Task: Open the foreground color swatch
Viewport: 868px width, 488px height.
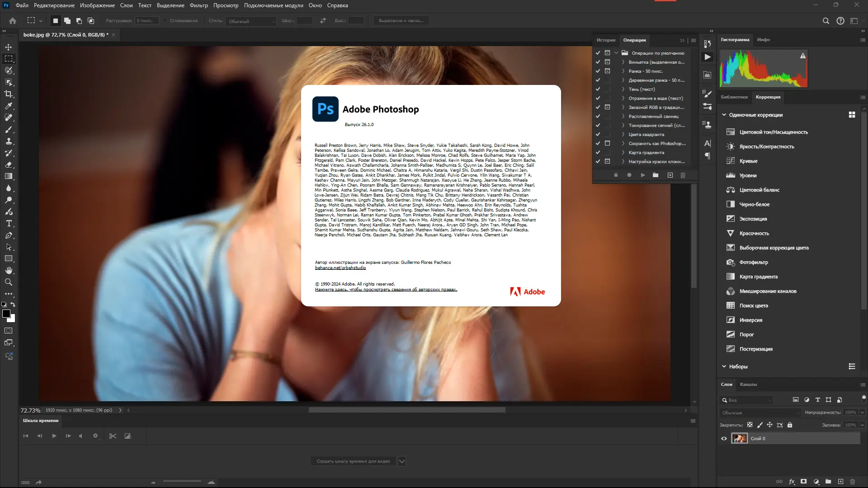Action: coord(6,313)
